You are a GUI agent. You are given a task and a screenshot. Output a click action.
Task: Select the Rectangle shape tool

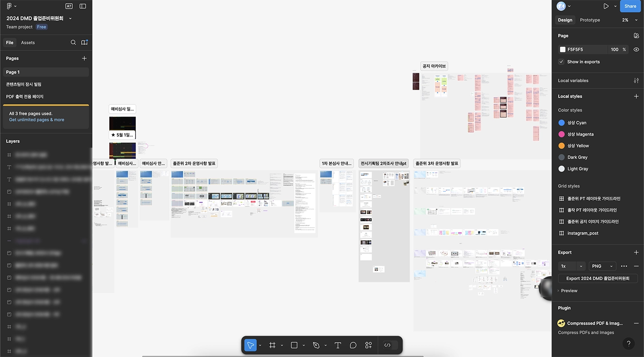pyautogui.click(x=294, y=345)
